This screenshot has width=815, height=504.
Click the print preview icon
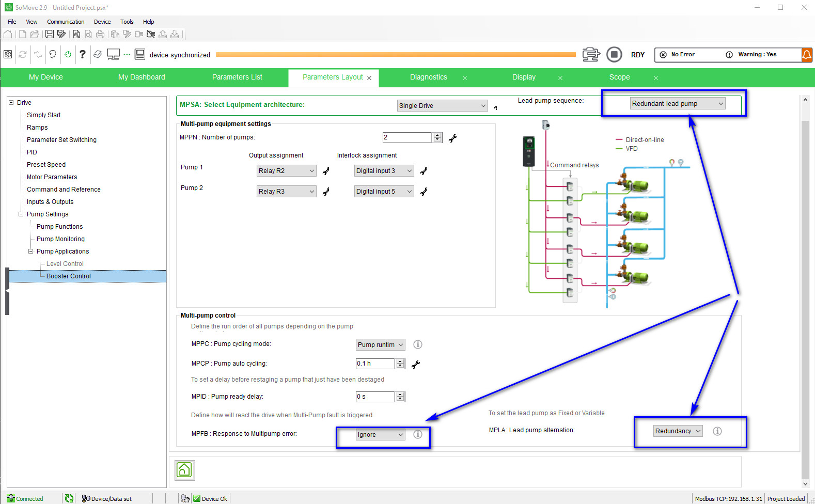tap(88, 34)
